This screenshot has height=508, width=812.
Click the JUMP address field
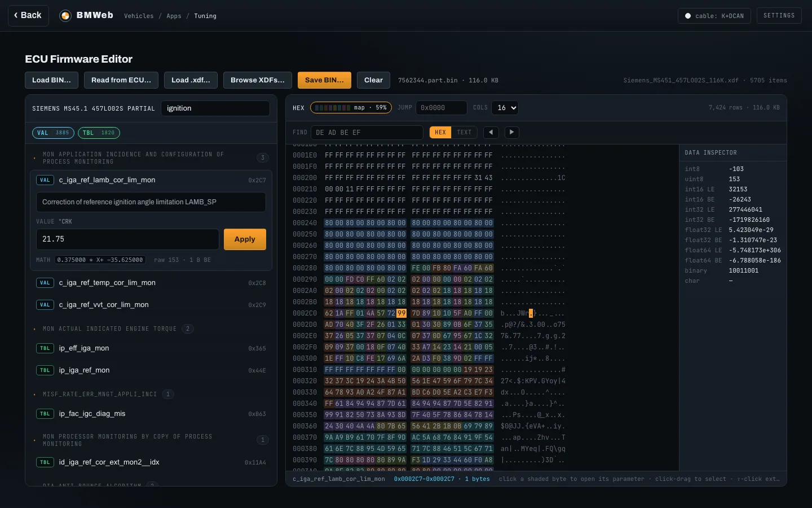tap(442, 107)
